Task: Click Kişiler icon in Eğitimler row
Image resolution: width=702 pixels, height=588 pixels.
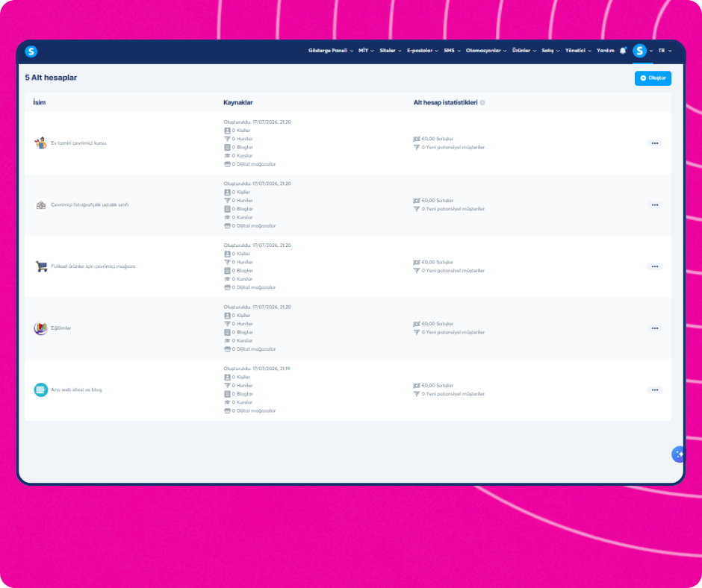Action: pos(227,316)
